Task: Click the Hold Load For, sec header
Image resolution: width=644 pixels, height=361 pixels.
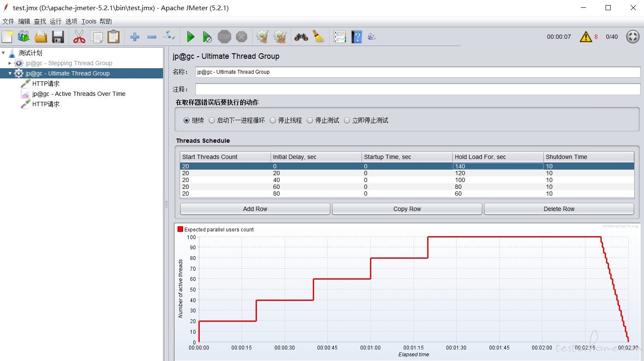Action: [498, 157]
